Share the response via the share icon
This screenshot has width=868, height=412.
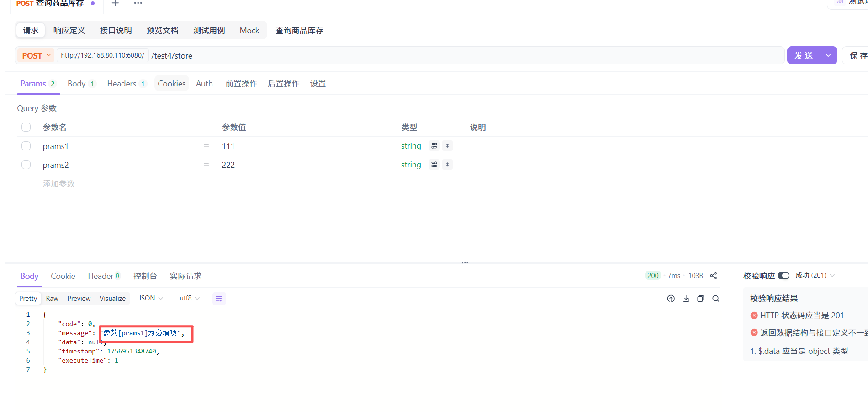[x=714, y=276]
